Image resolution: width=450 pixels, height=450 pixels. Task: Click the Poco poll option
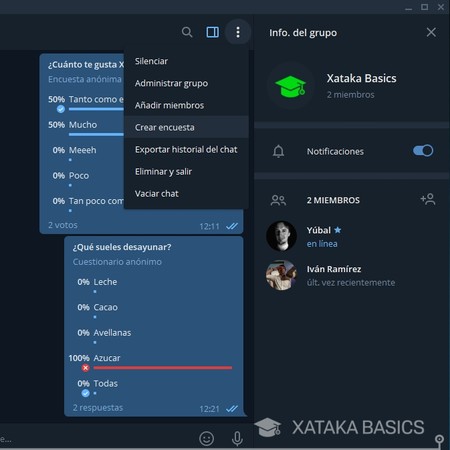[x=79, y=176]
